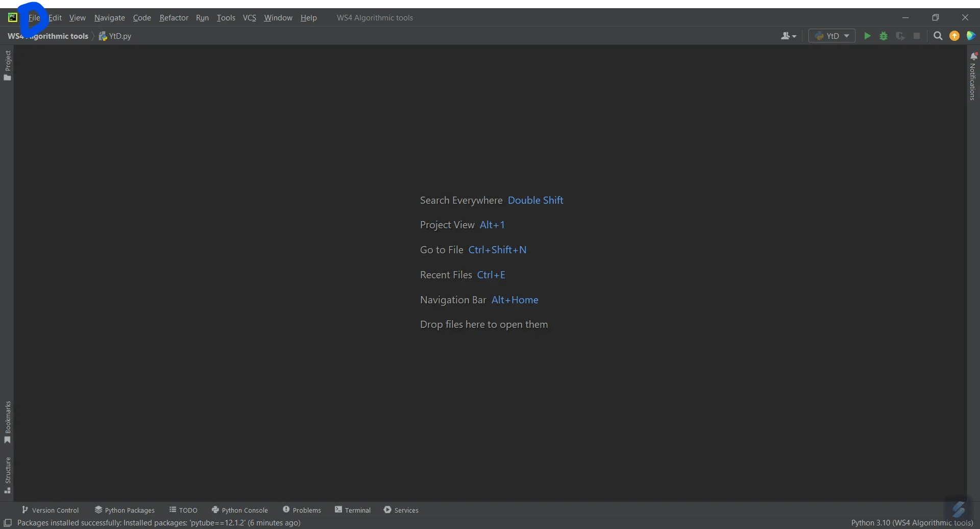Click the 'Double Shift' shortcut text
980x529 pixels.
click(535, 200)
